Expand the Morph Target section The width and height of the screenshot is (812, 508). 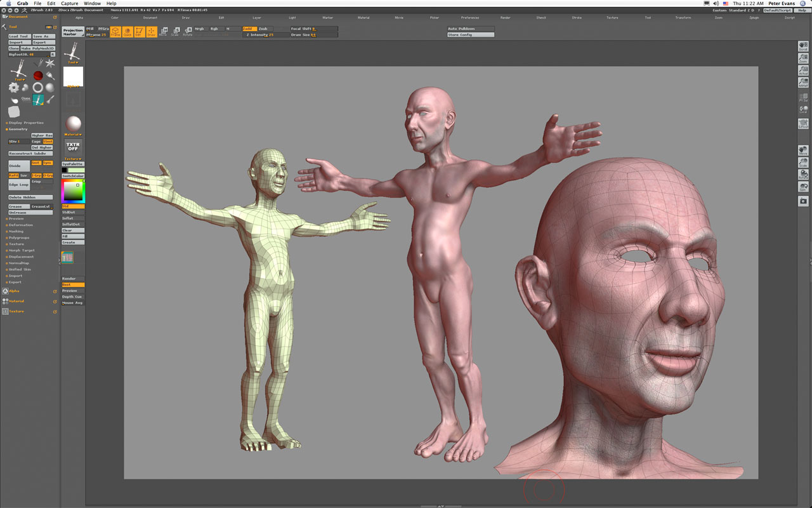pyautogui.click(x=21, y=250)
